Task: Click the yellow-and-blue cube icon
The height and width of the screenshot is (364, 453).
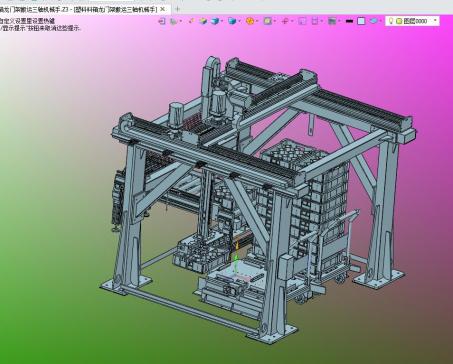Action: [x=203, y=21]
